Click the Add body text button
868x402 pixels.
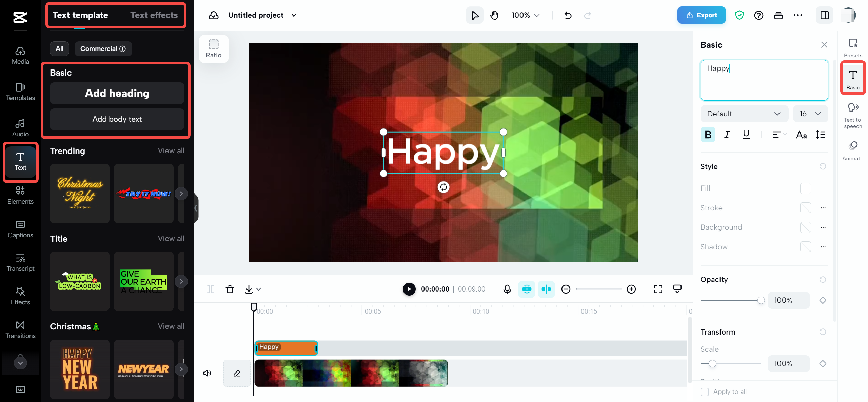point(117,119)
